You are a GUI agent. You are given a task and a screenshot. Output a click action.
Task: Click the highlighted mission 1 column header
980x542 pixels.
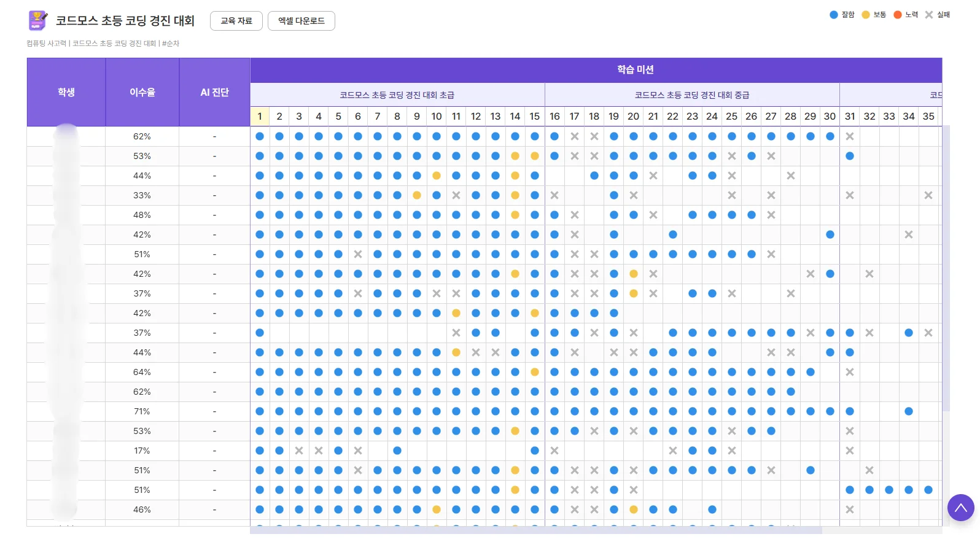click(260, 116)
